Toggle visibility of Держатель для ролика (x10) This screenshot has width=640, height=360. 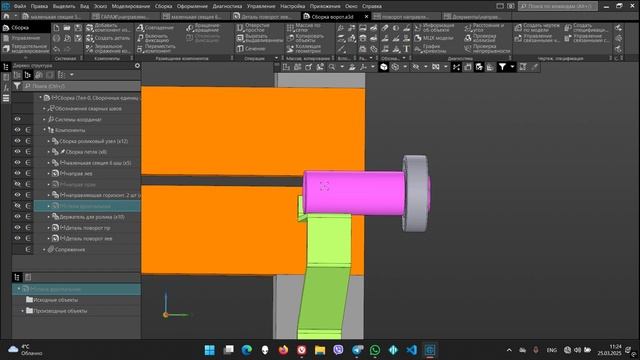click(18, 216)
